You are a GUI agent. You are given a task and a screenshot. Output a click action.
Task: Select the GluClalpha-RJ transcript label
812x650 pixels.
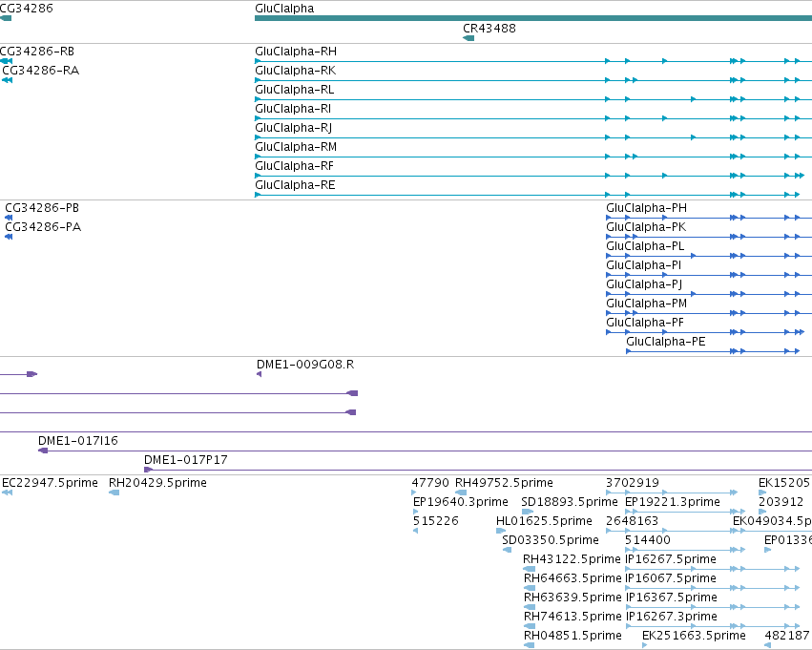click(x=293, y=128)
